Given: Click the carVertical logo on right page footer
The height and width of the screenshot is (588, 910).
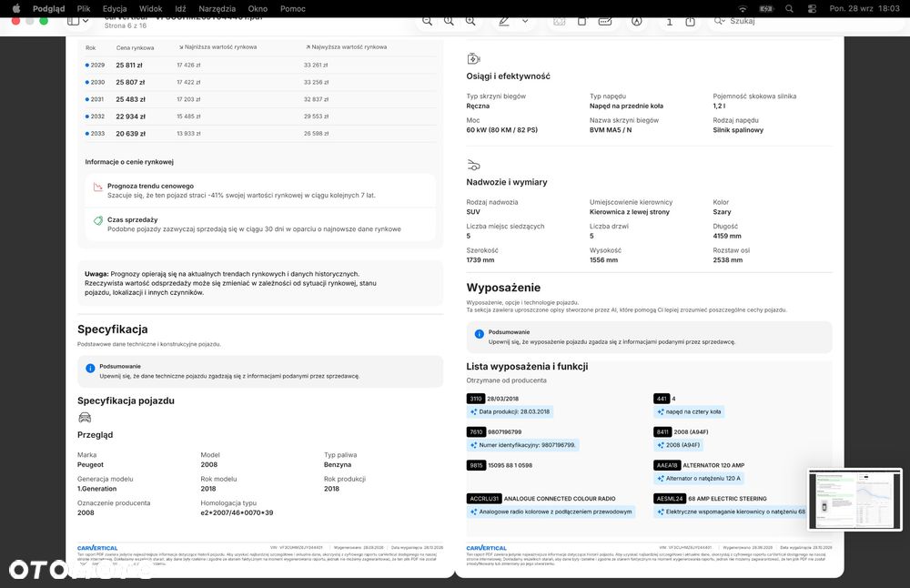Looking at the screenshot, I should [x=486, y=548].
